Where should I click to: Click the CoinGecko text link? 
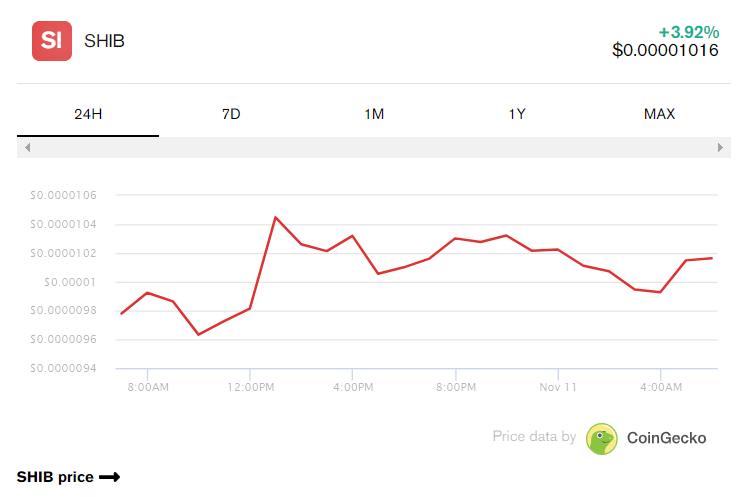coord(666,438)
